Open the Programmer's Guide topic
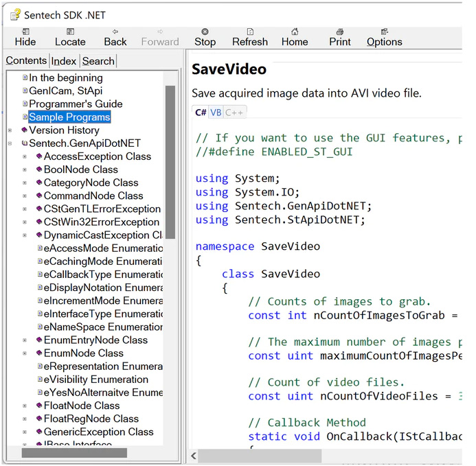This screenshot has width=476, height=466. pos(76,104)
